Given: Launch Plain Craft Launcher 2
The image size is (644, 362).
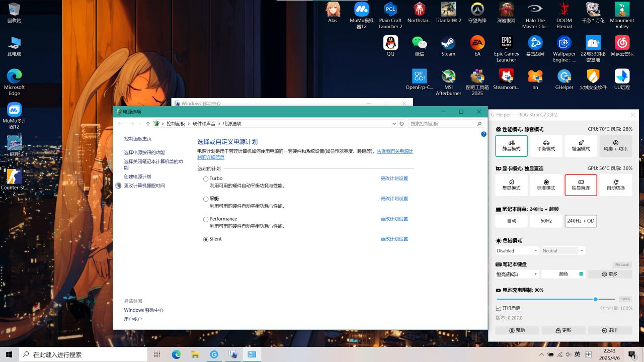Looking at the screenshot, I should click(x=390, y=16).
